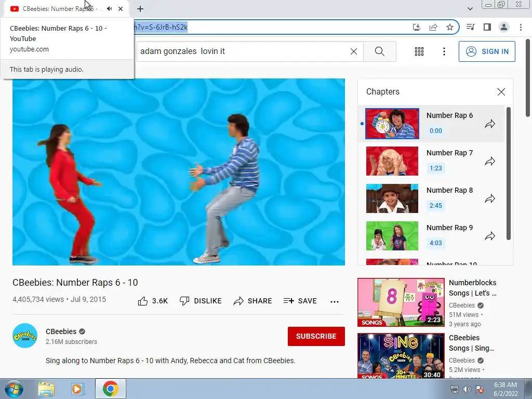
Task: Share the Number Rap 9 chapter
Action: click(489, 236)
